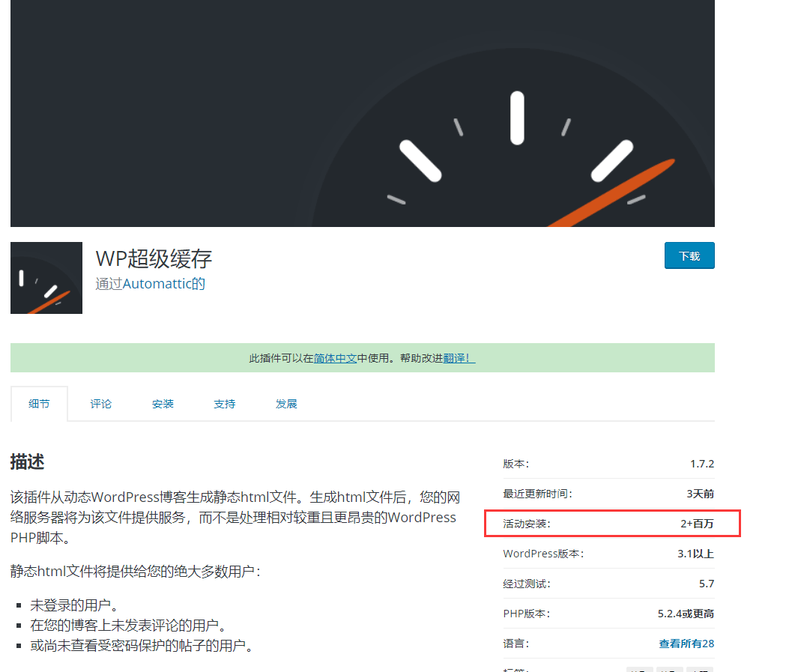
Task: Click the 下载 download button
Action: pos(689,255)
